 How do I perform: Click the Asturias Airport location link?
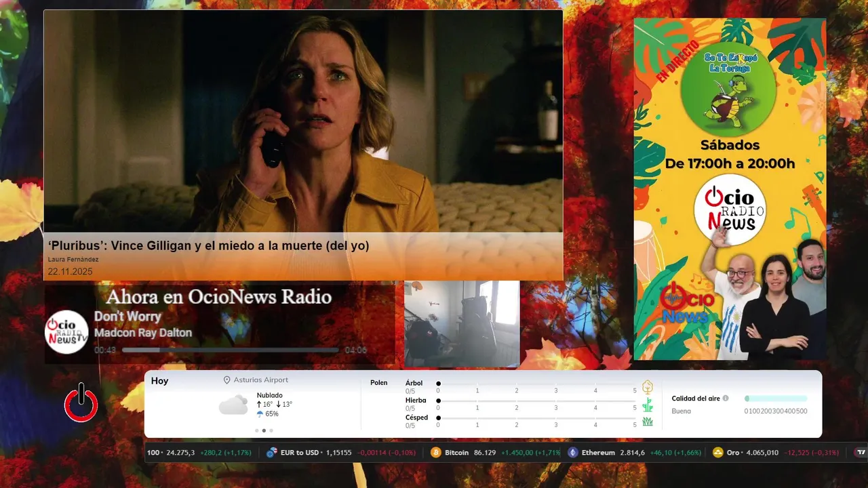(x=260, y=380)
